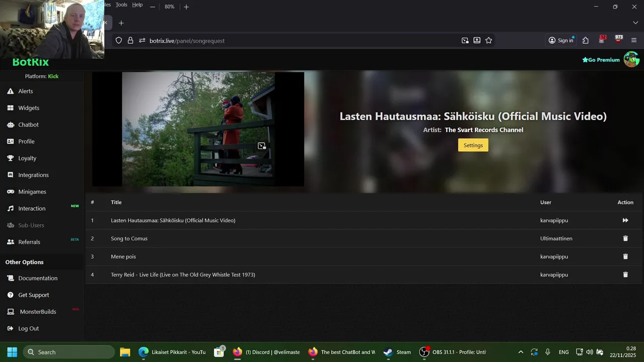Viewport: 644px width, 362px height.
Task: Click the Ultimaattinen user cell
Action: 556,238
